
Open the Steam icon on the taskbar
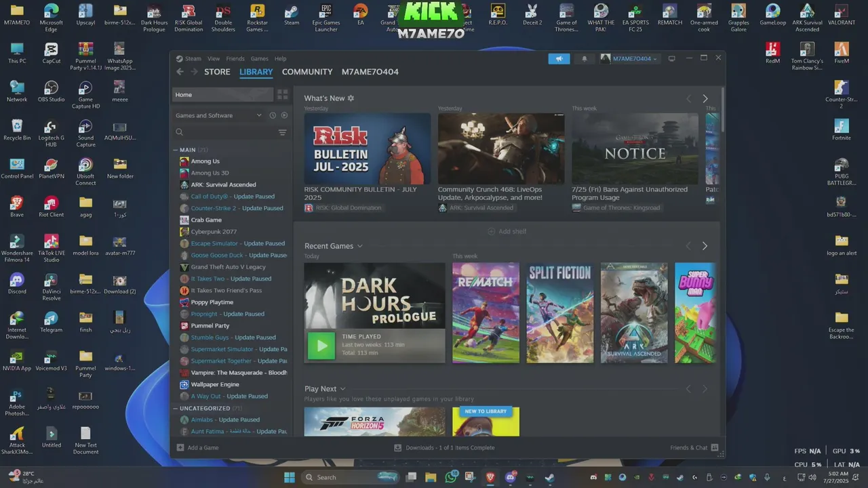coord(549,477)
